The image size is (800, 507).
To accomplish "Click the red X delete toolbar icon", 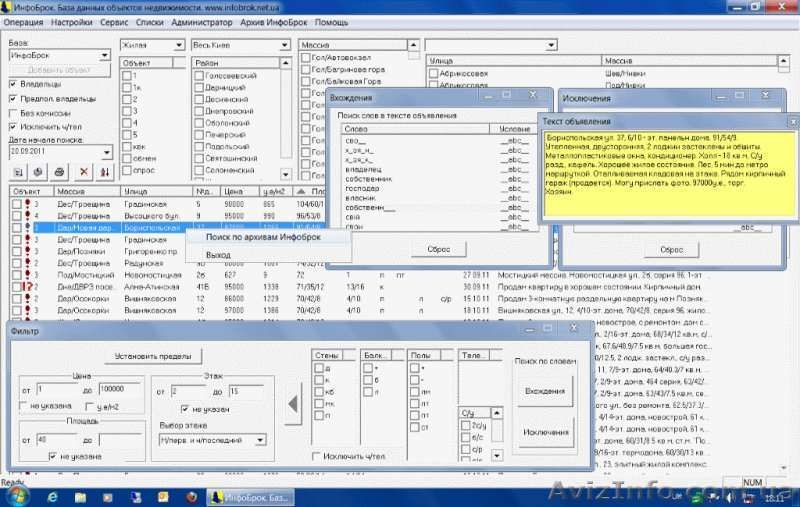I will click(82, 172).
